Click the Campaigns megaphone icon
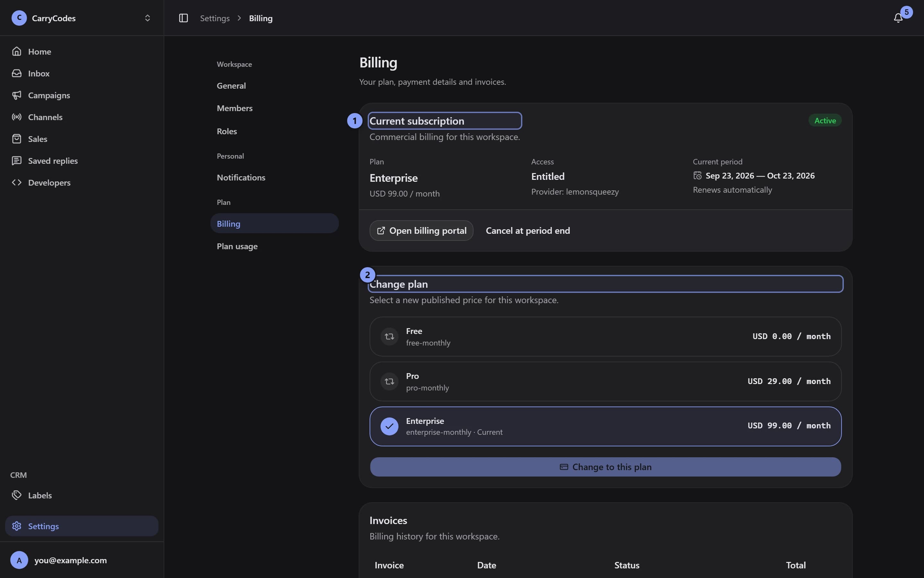This screenshot has height=578, width=924. [x=16, y=95]
